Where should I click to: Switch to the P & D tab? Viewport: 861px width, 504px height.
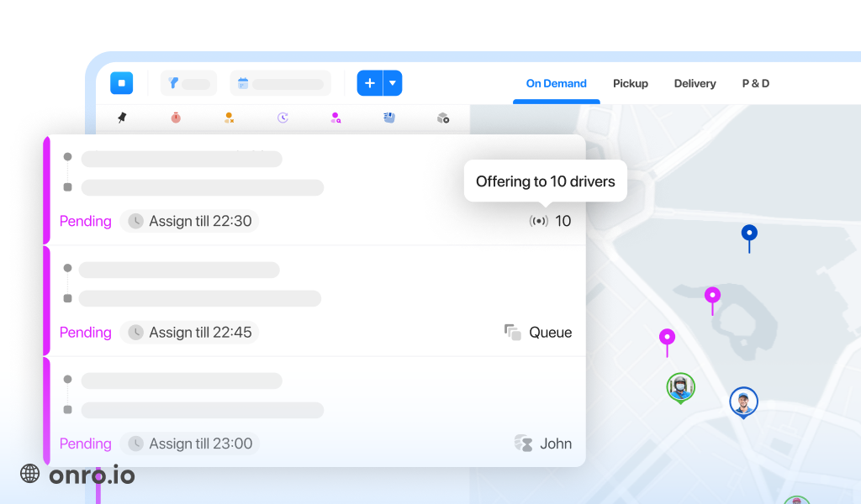pos(756,83)
